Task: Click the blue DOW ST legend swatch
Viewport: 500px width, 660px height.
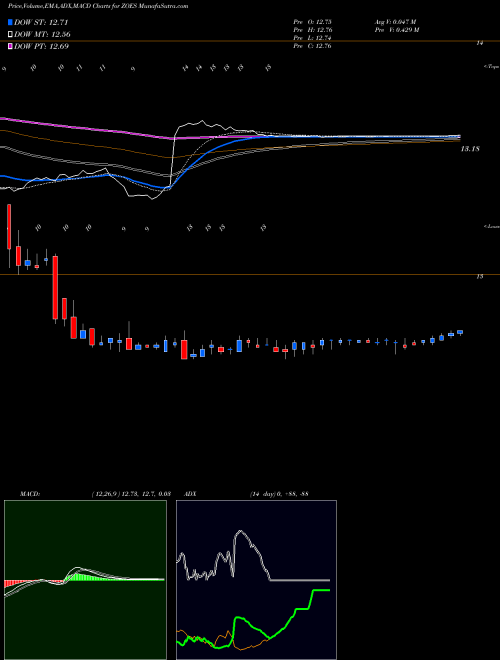Action: [x=11, y=22]
